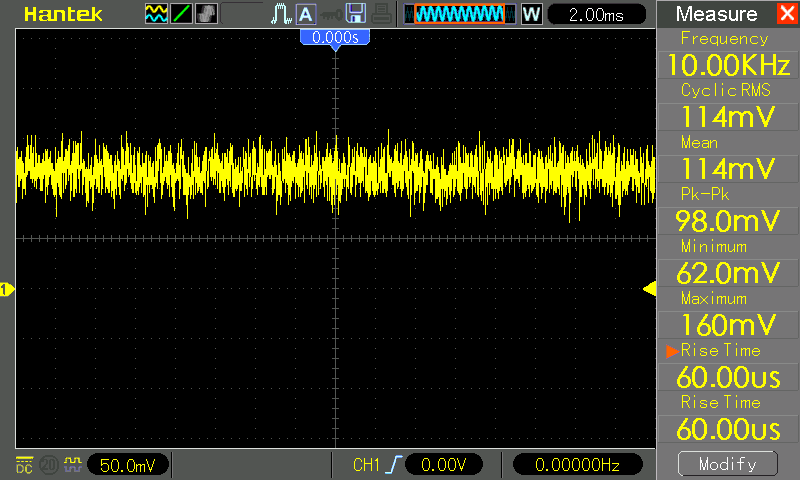Image resolution: width=800 pixels, height=480 pixels.
Task: Click the 160mV maximum value
Action: click(729, 325)
